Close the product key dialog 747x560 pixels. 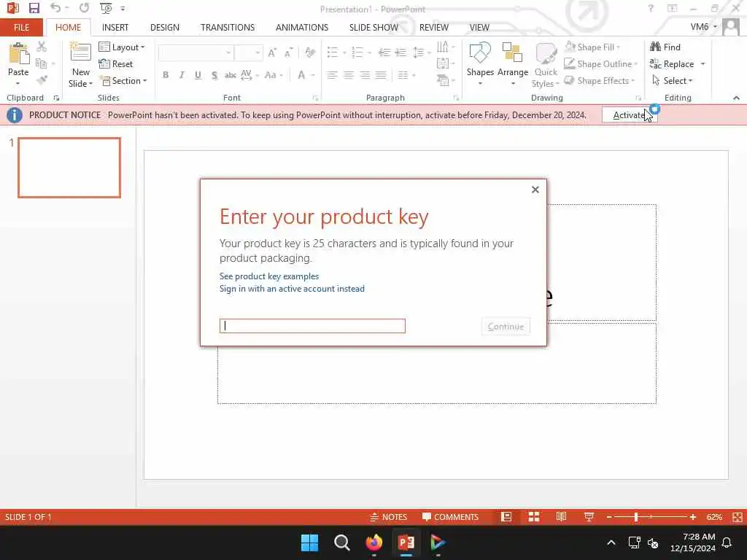[x=535, y=190]
